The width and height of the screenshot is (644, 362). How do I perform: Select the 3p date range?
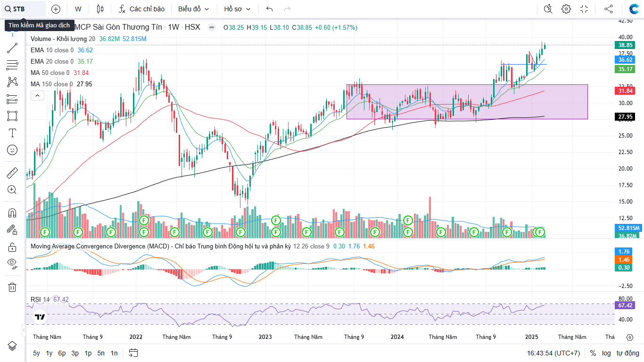point(75,353)
